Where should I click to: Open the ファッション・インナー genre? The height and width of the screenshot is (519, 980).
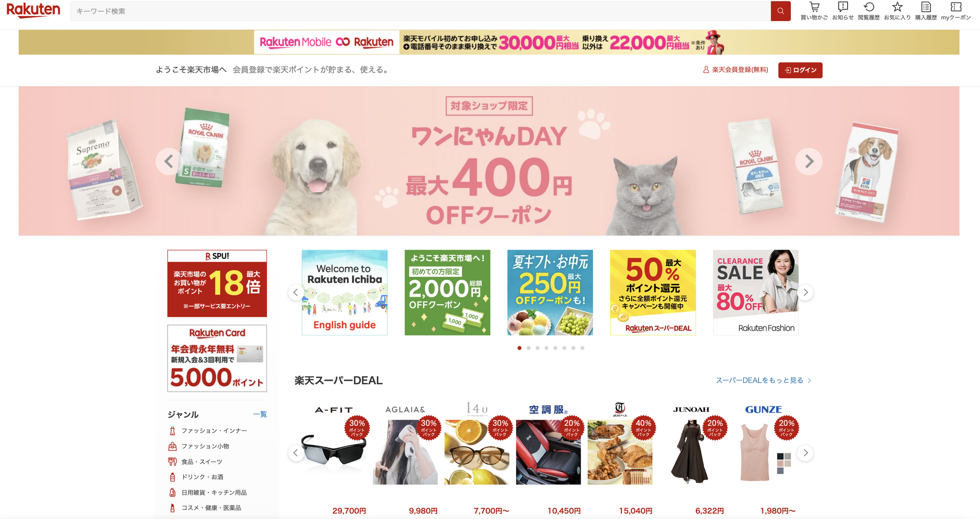point(214,431)
